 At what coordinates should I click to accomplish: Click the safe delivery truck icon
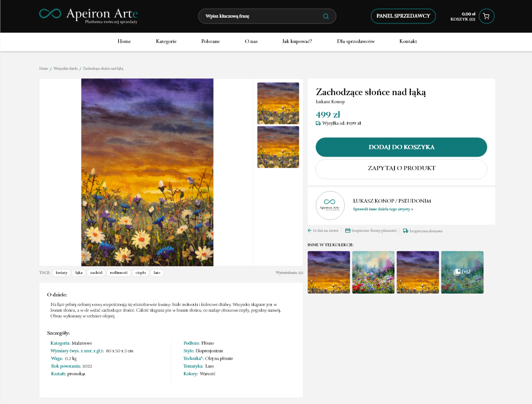405,231
